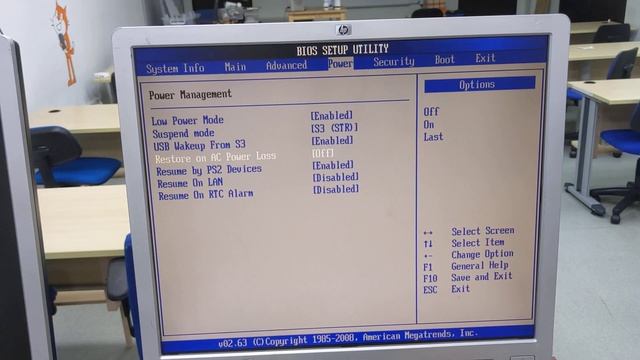Image resolution: width=640 pixels, height=360 pixels.
Task: Choose the On option in Options panel
Action: [x=429, y=124]
